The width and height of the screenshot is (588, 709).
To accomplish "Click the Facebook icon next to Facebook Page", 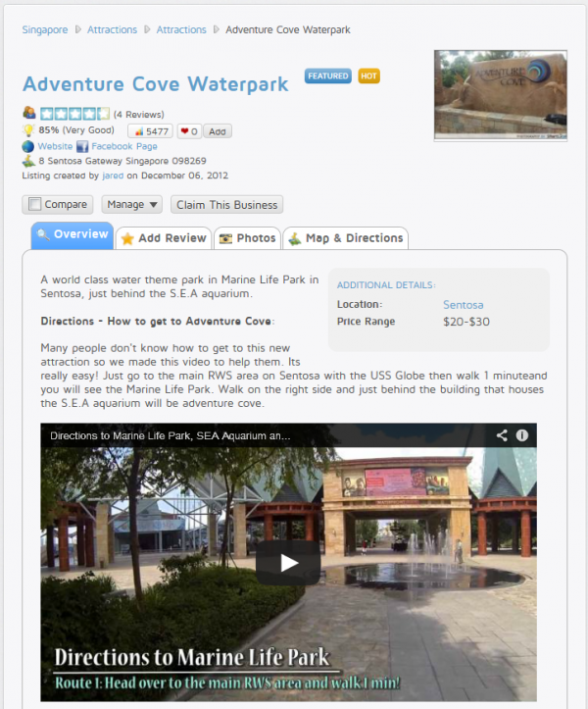I will [82, 146].
